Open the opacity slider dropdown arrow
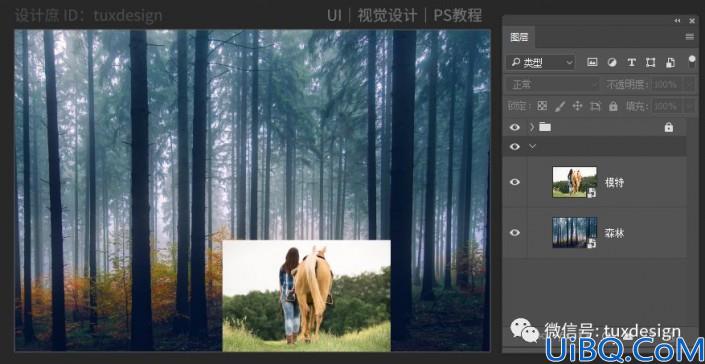The height and width of the screenshot is (364, 705). click(689, 84)
